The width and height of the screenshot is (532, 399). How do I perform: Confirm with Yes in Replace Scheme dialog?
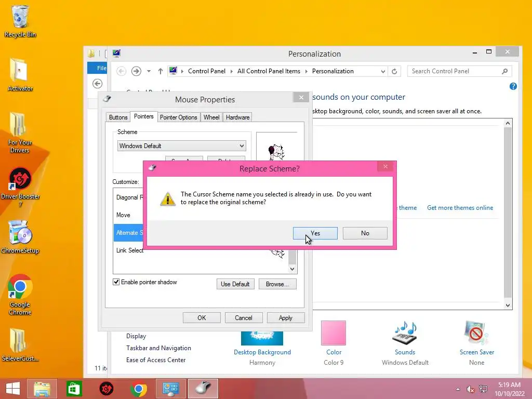(315, 233)
